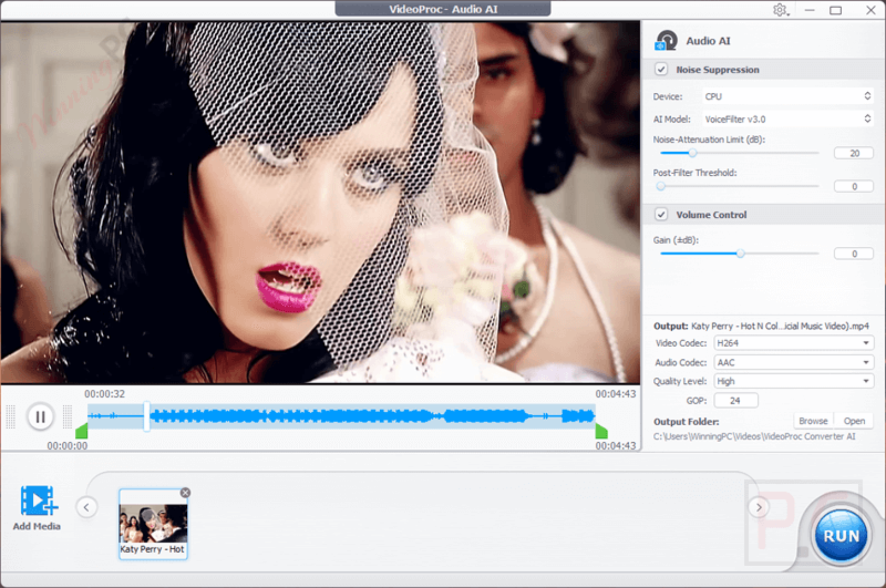
Task: Open the Video Codec H264 dropdown
Action: click(x=794, y=343)
